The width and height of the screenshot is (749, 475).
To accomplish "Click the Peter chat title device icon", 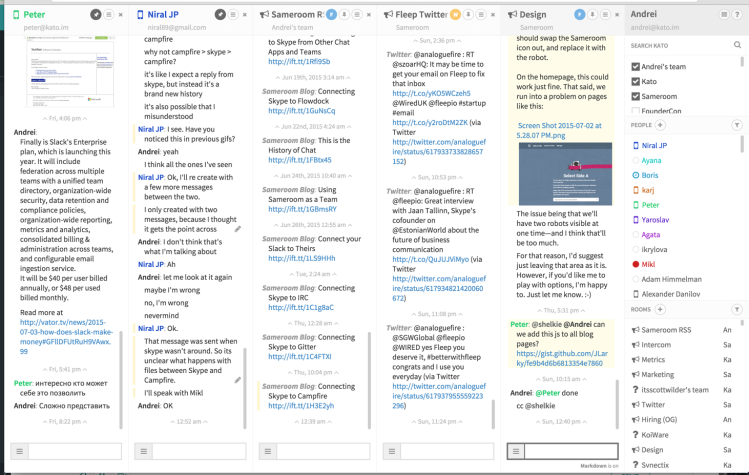I will tap(16, 15).
